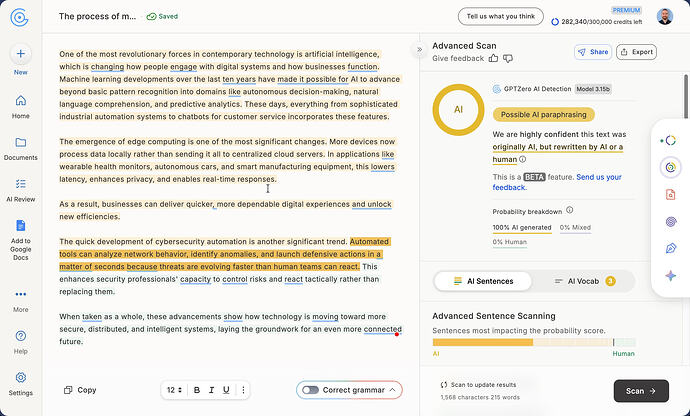
Task: Open the pen tool in the right toolbar
Action: click(x=670, y=249)
